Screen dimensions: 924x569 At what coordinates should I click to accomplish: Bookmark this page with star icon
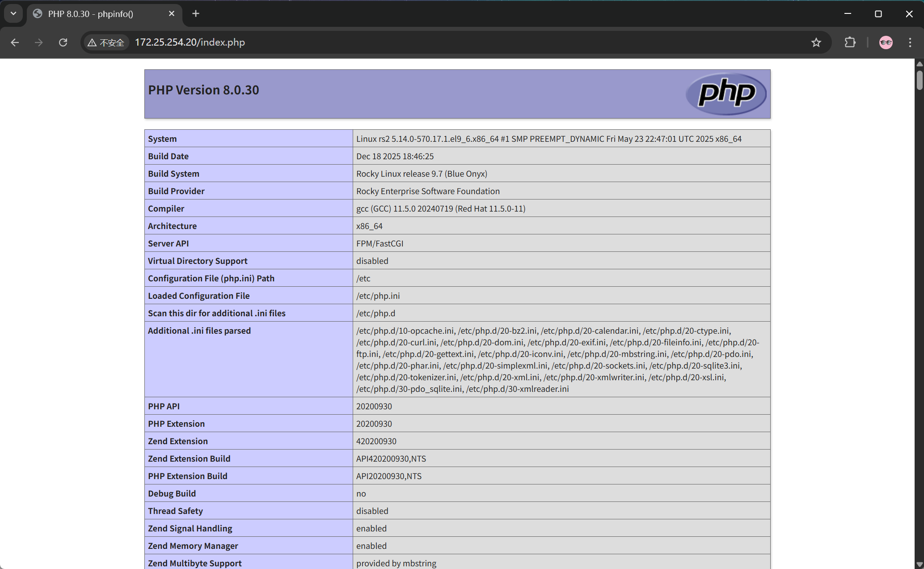816,42
